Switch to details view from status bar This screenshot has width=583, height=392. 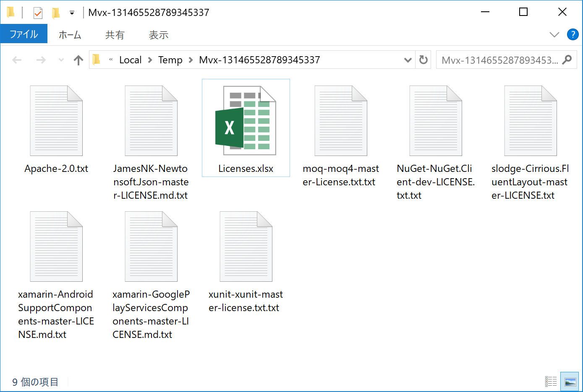[x=551, y=382]
